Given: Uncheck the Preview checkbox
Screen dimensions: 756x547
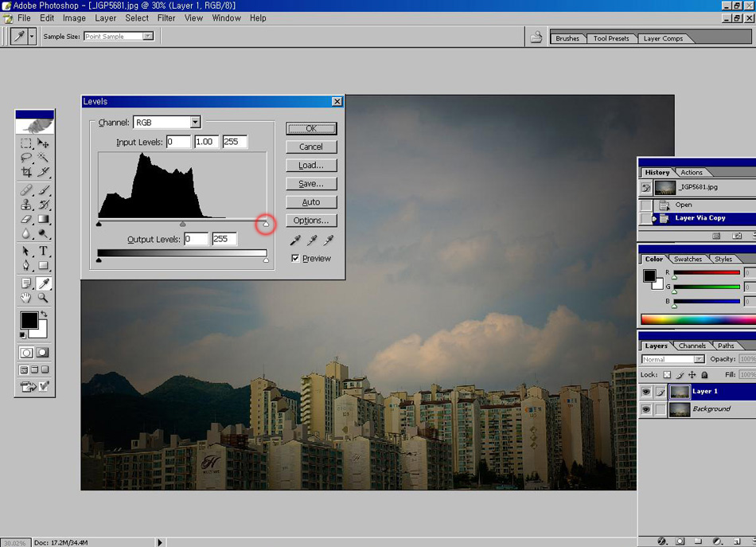Looking at the screenshot, I should [x=295, y=259].
